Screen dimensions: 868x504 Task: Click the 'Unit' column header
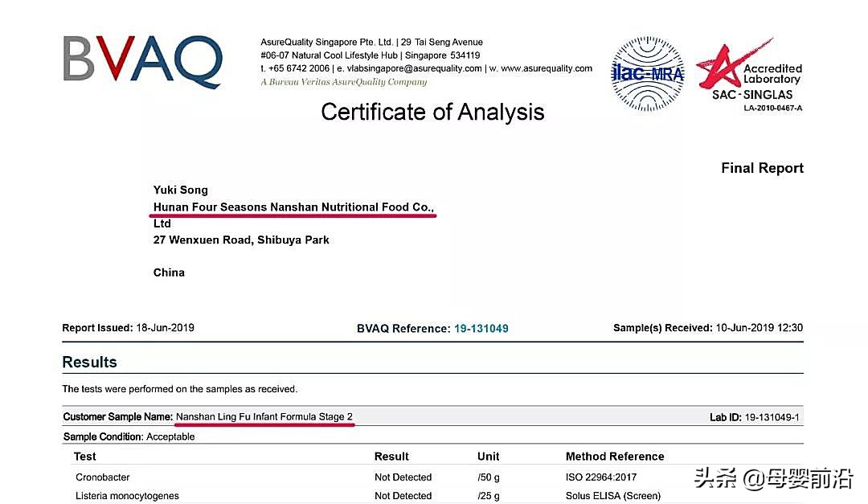coord(489,457)
